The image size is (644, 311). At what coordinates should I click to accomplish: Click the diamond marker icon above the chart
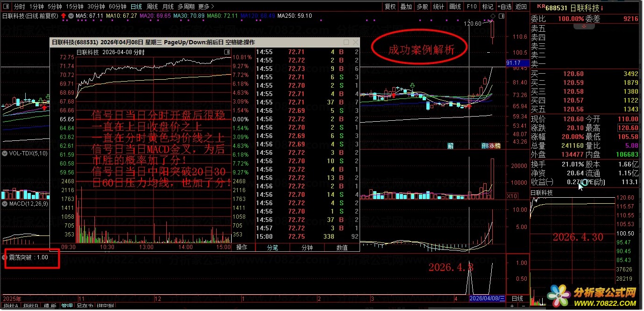pos(493,16)
